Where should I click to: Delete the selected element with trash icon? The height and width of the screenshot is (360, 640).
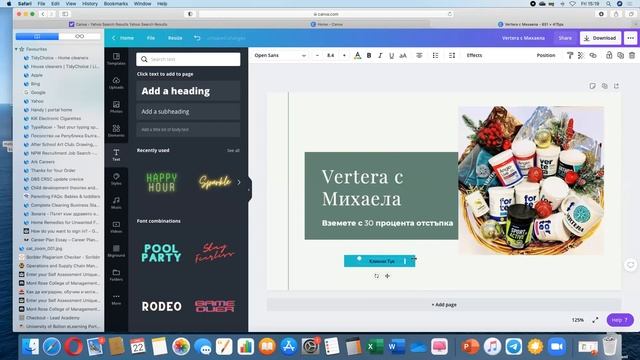[x=632, y=56]
